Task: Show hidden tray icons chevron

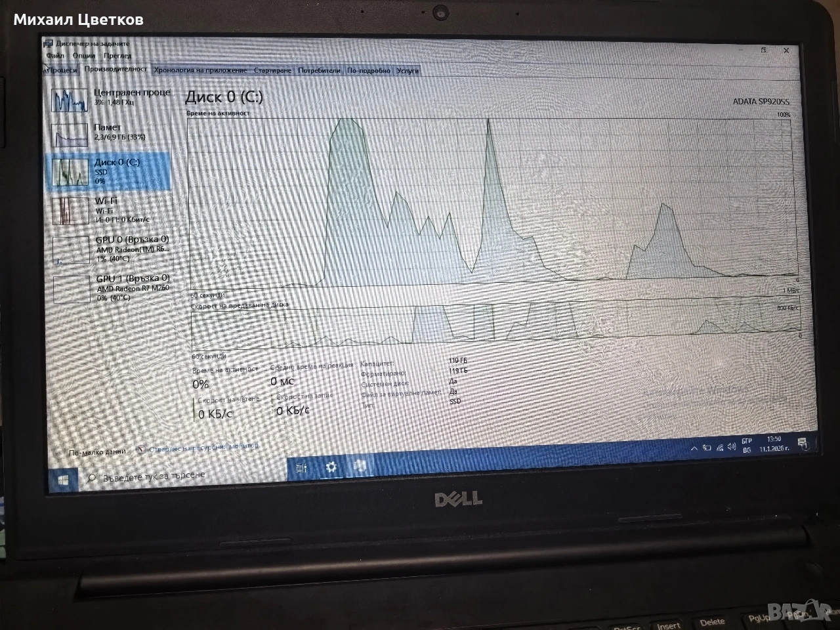Action: pos(694,449)
